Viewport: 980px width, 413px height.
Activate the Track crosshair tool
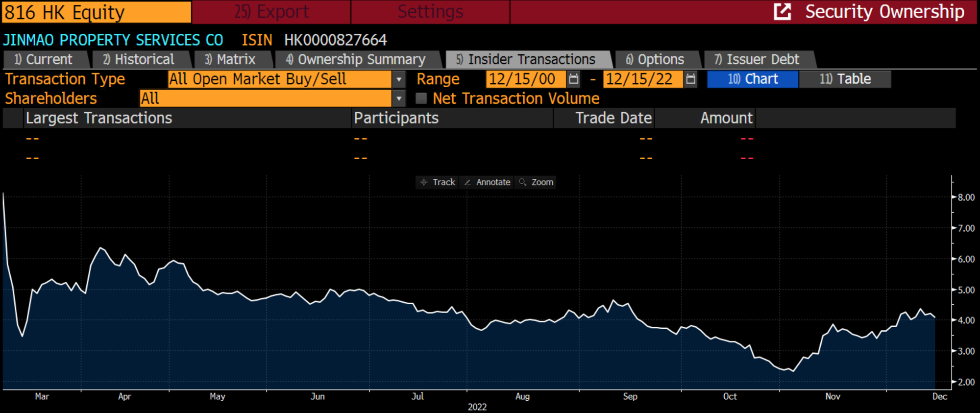pos(437,182)
